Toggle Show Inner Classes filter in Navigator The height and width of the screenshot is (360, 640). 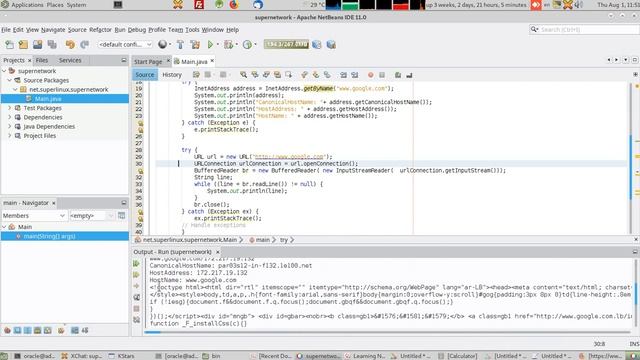click(47, 330)
